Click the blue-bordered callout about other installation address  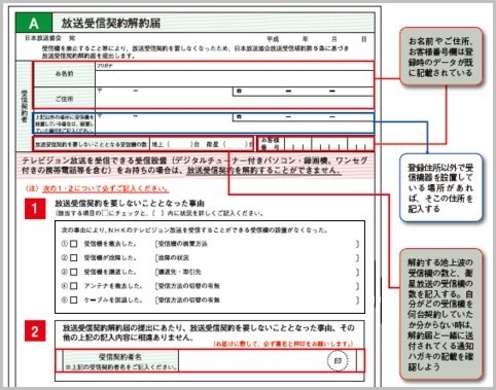pyautogui.click(x=441, y=188)
